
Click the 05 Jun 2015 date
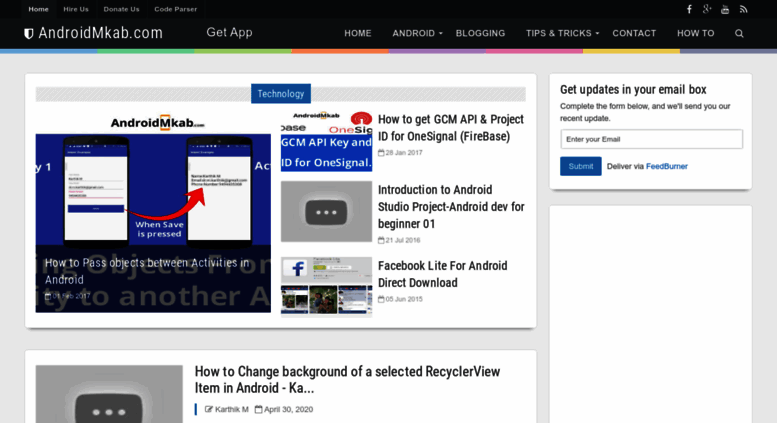coord(403,299)
